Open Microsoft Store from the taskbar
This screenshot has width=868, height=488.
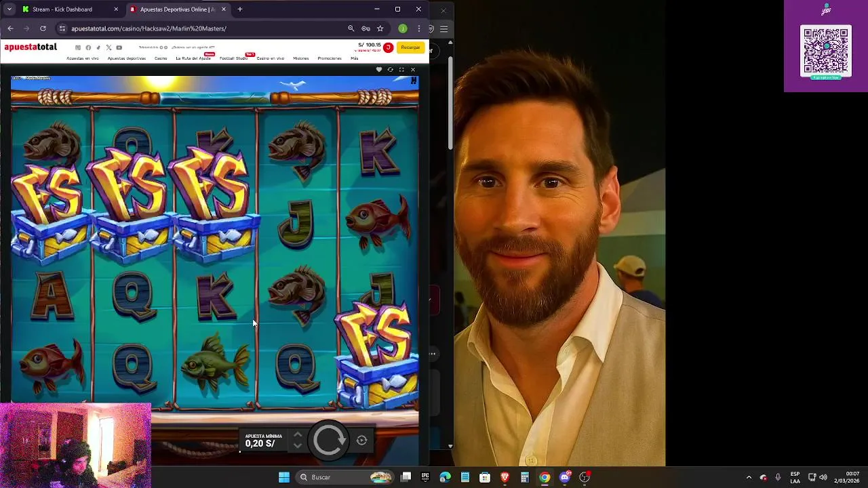click(485, 477)
